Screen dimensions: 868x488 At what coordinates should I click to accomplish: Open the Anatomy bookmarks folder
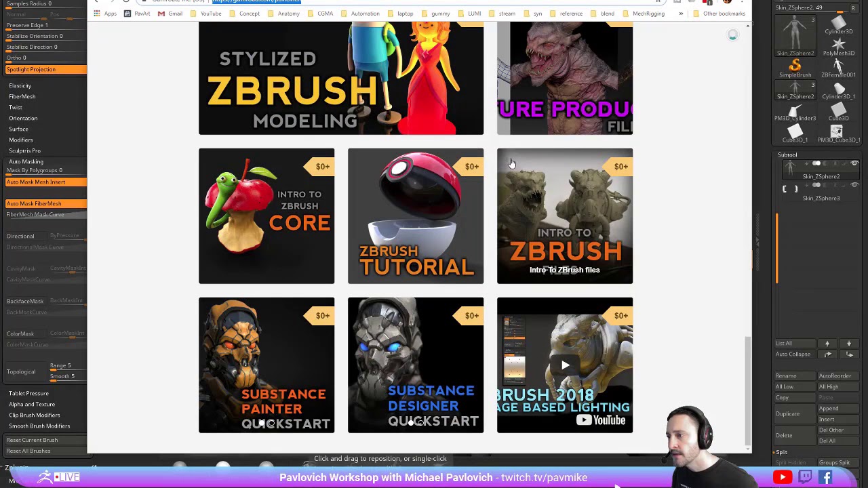[x=283, y=14]
